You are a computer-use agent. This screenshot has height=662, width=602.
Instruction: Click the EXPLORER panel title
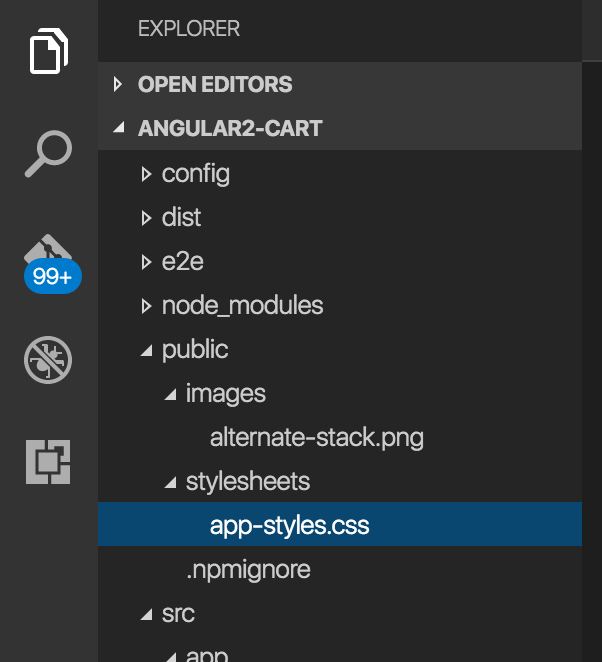[189, 29]
